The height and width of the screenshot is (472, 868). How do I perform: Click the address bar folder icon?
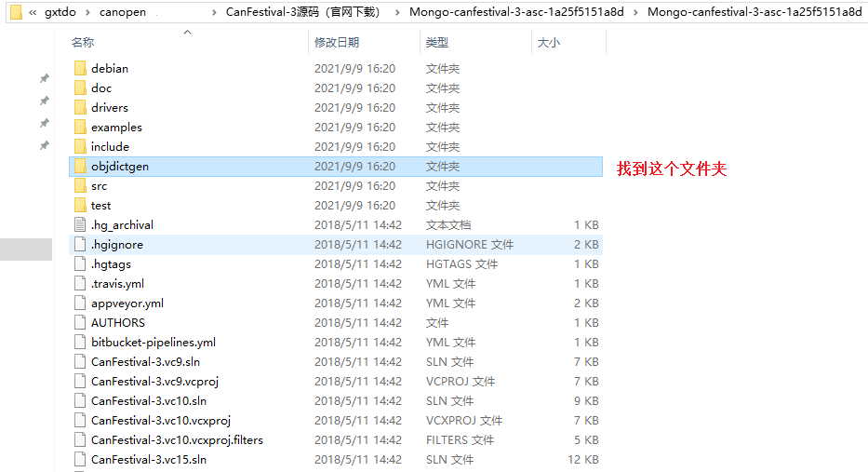click(x=17, y=11)
